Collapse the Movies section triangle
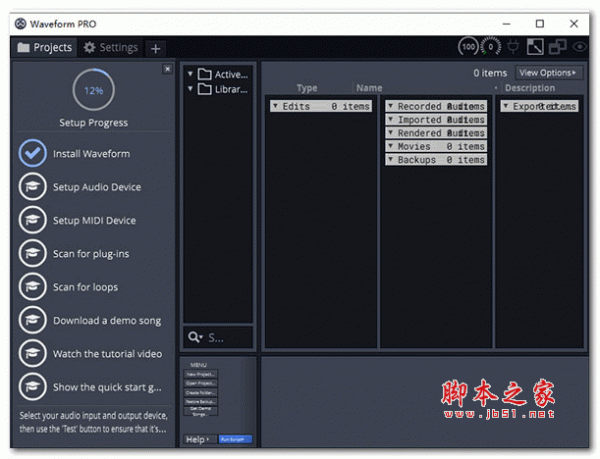 390,146
